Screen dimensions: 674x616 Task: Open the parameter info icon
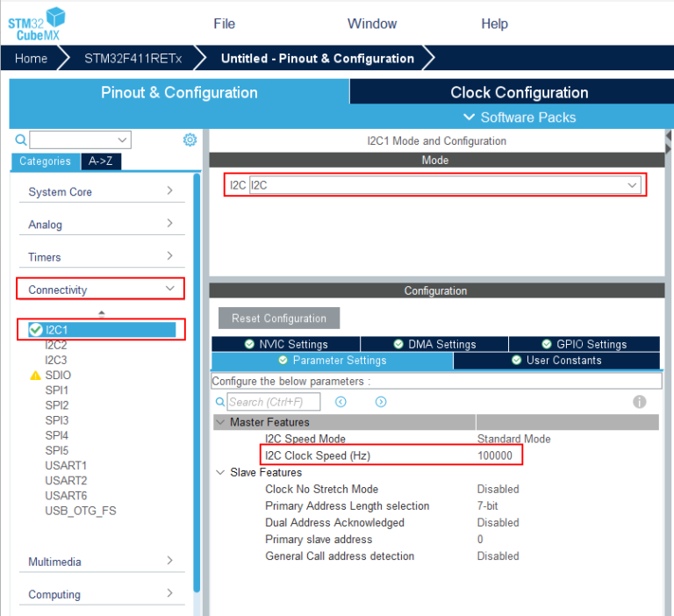(639, 402)
